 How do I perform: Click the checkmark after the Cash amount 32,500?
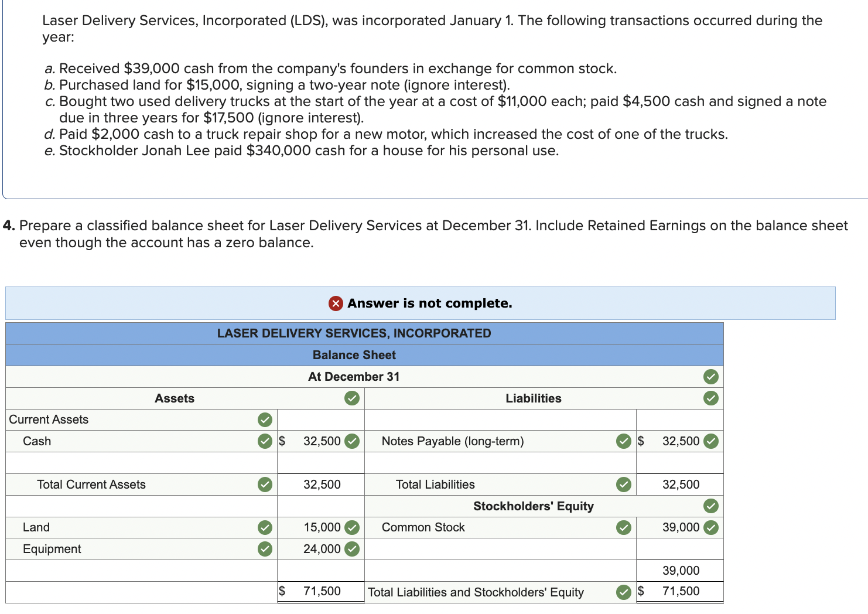tap(351, 441)
